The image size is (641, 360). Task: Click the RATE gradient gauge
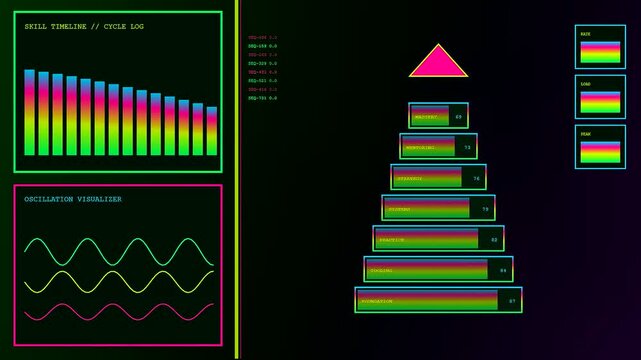(x=600, y=52)
